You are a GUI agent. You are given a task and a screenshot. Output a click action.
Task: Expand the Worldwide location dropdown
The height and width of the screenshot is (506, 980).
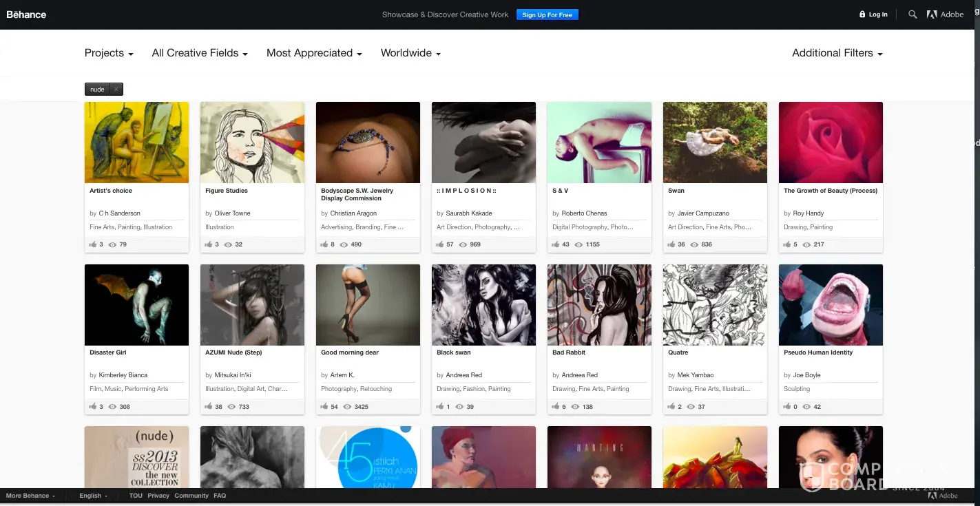pyautogui.click(x=410, y=53)
